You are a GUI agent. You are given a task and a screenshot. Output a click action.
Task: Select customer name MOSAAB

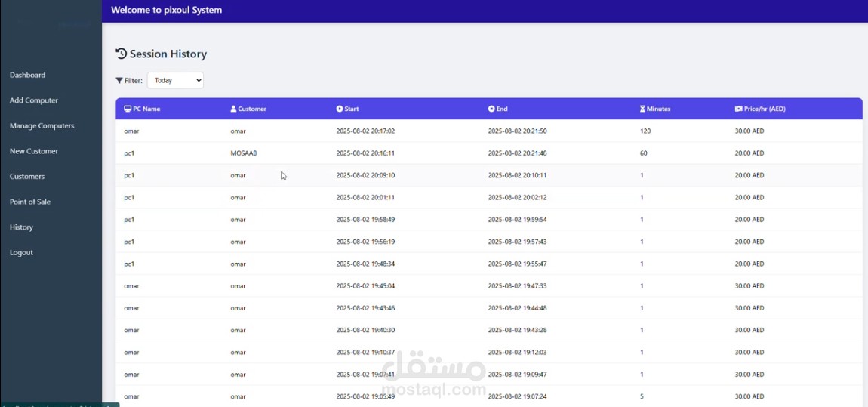coord(244,153)
